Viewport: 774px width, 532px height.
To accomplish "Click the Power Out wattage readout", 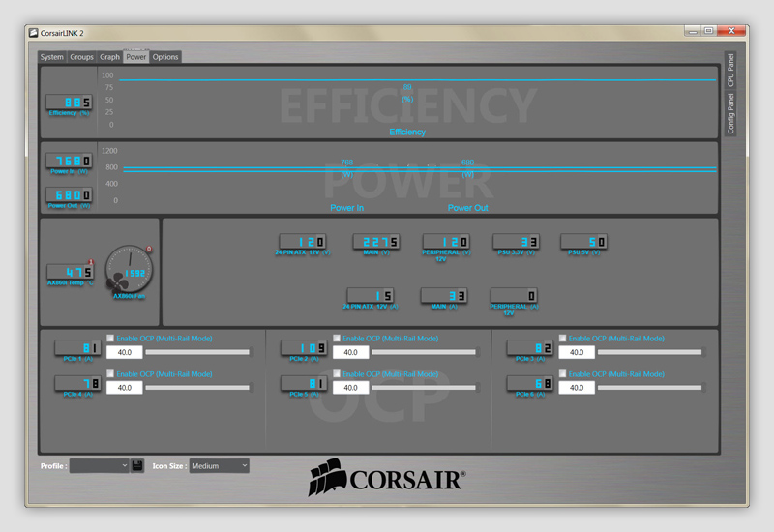I will click(x=70, y=194).
